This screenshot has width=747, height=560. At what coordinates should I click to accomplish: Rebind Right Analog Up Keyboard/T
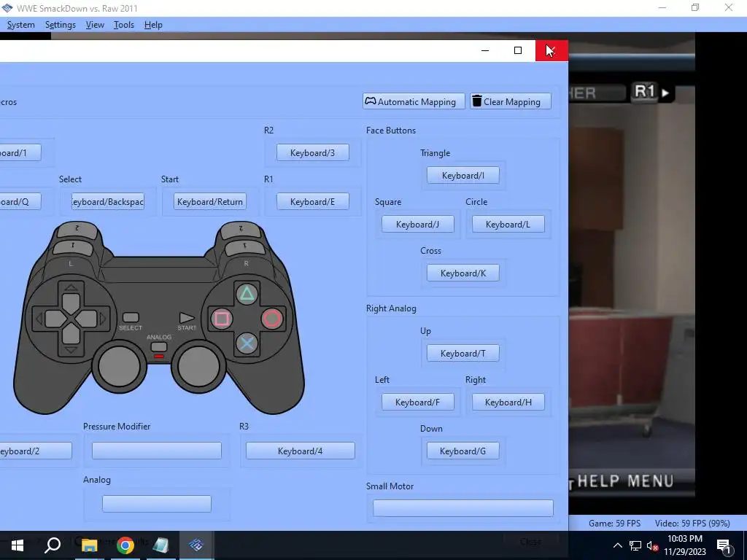463,354
